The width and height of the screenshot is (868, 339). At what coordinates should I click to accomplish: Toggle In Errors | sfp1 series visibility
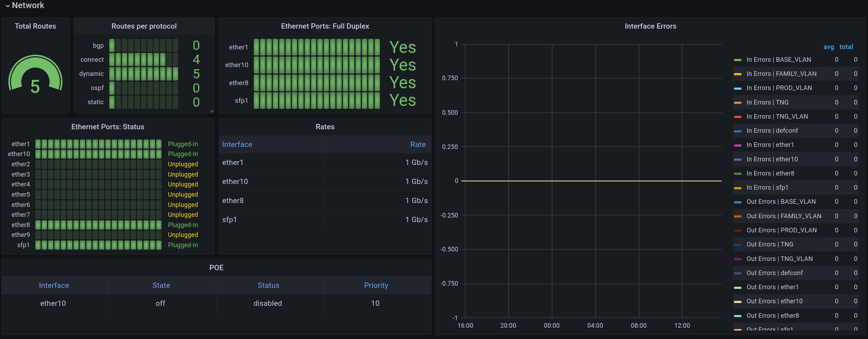767,188
